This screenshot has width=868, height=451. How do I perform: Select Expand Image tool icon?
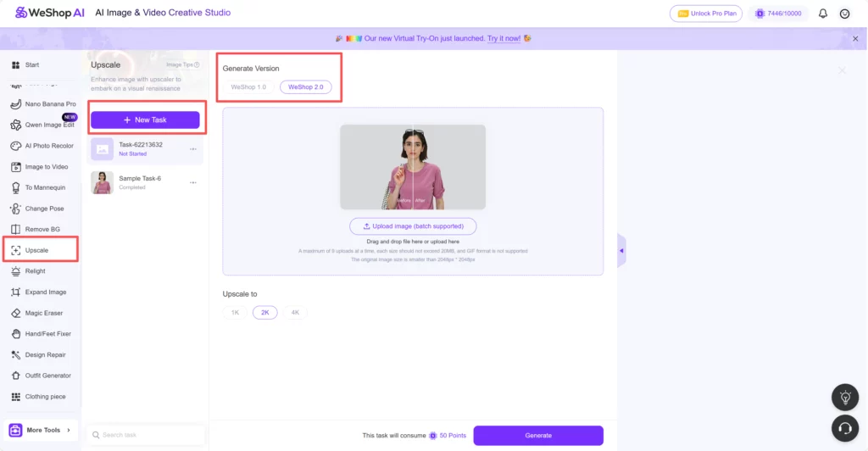point(15,292)
